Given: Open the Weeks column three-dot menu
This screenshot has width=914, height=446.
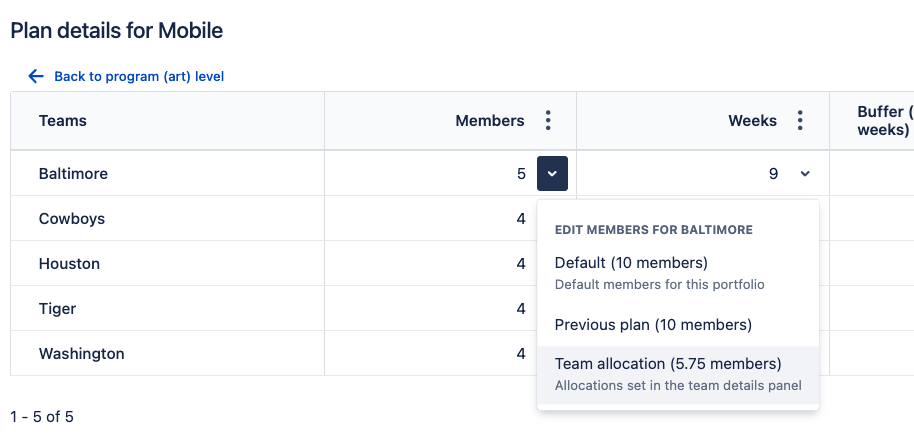Looking at the screenshot, I should (x=800, y=121).
